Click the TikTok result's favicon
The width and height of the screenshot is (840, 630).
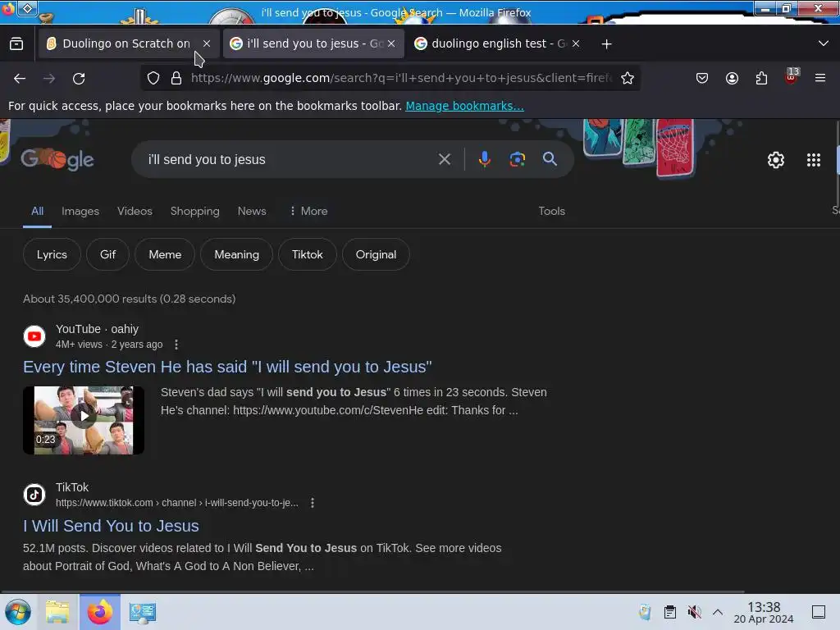coord(34,495)
